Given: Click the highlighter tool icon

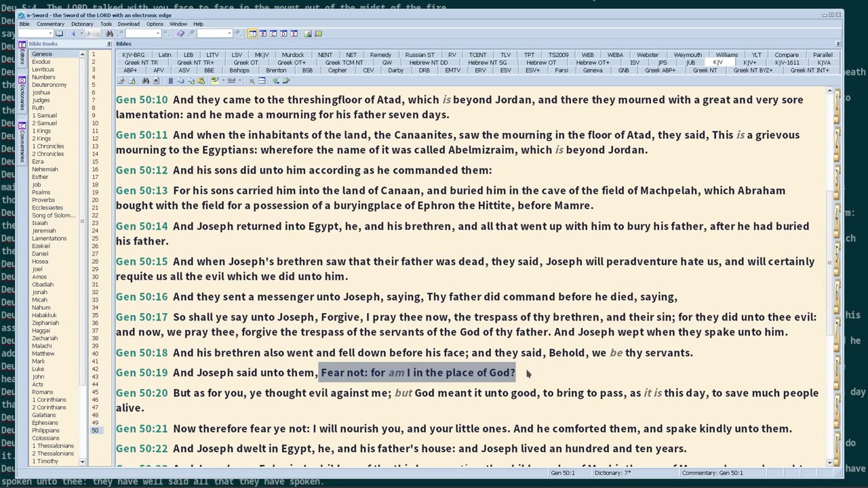Looking at the screenshot, I should [215, 81].
